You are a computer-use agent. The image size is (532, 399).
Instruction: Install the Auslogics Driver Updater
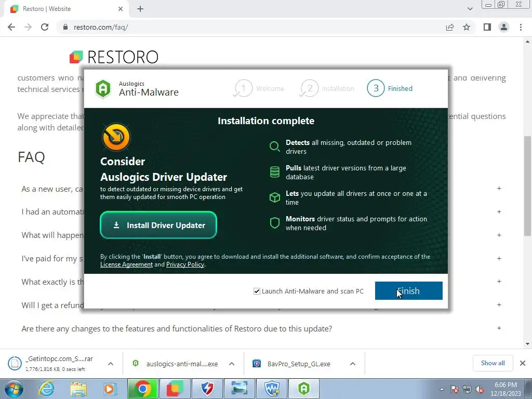pyautogui.click(x=158, y=225)
